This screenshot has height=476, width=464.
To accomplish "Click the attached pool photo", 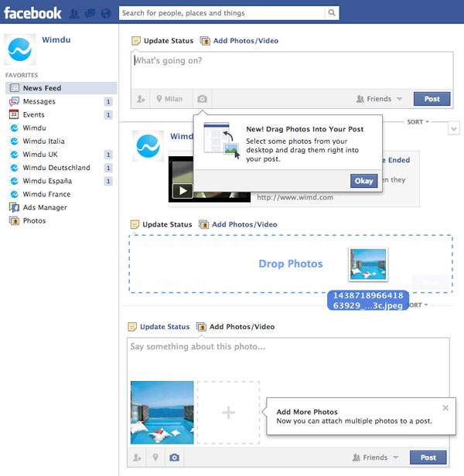I will coord(162,413).
